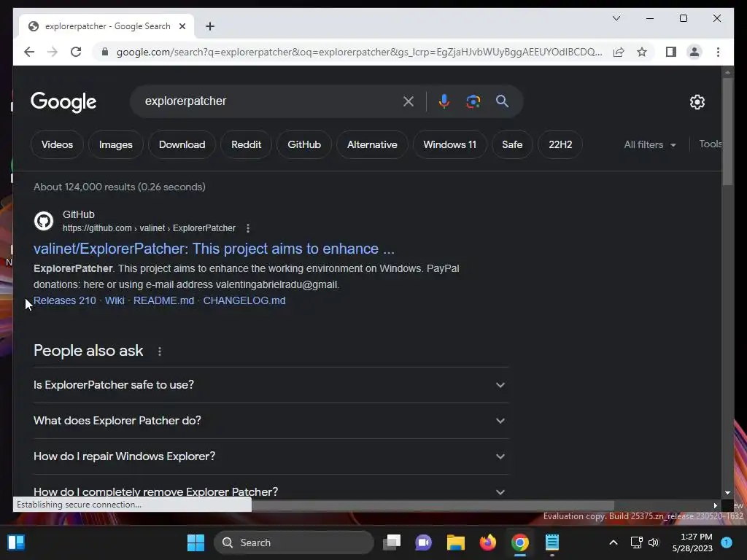
Task: Filter results by Videos
Action: (x=57, y=144)
